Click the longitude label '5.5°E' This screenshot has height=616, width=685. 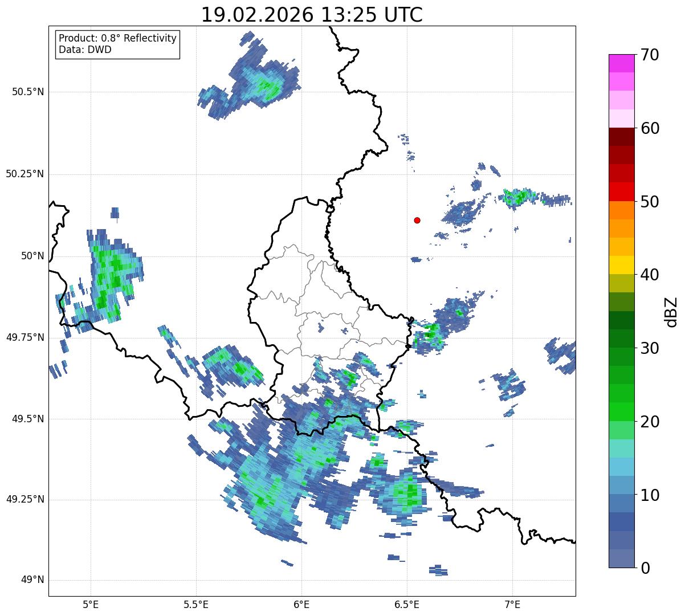point(196,605)
